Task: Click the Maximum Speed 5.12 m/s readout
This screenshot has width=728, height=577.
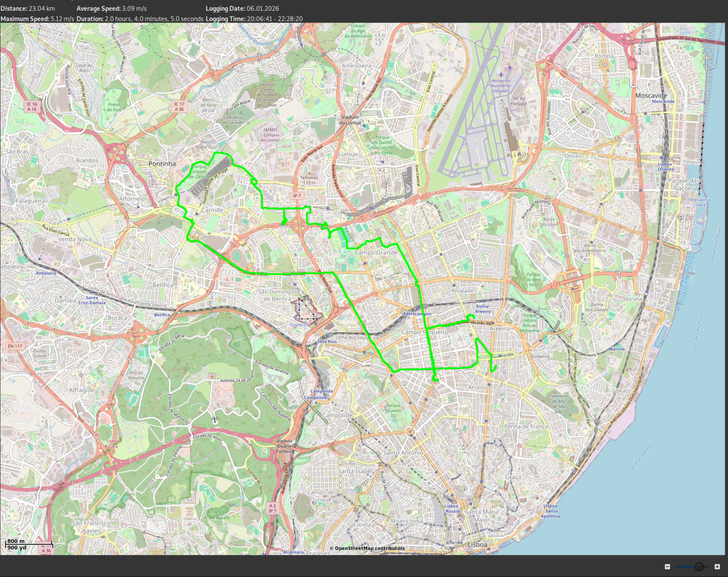Action: tap(37, 19)
